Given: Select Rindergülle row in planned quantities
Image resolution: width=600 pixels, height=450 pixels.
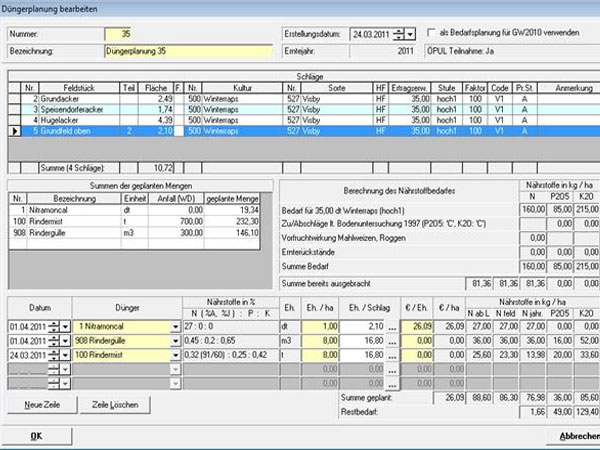Looking at the screenshot, I should point(134,233).
